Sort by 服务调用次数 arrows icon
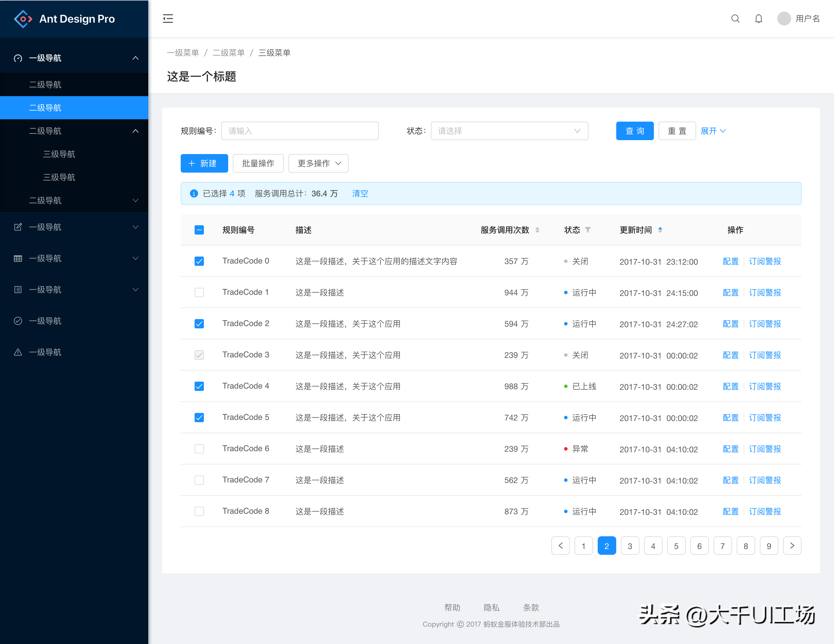The height and width of the screenshot is (644, 834). click(537, 230)
